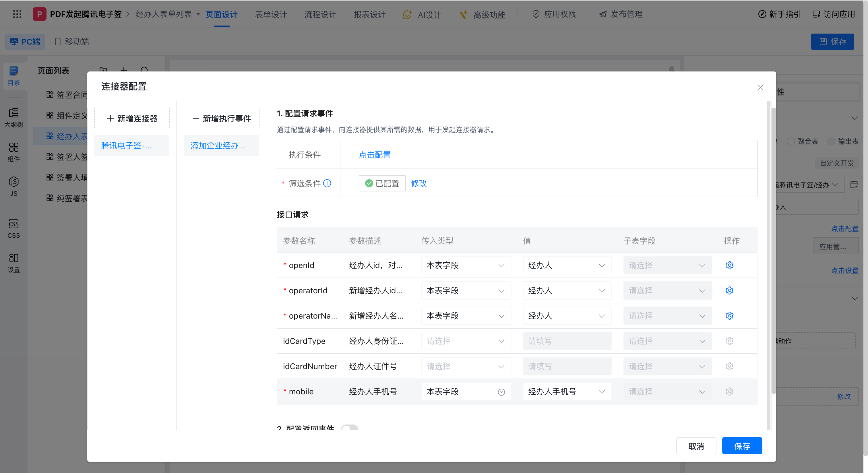Screen dimensions: 868x473
Task: Select the 聚合表 radio button
Action: [790, 141]
